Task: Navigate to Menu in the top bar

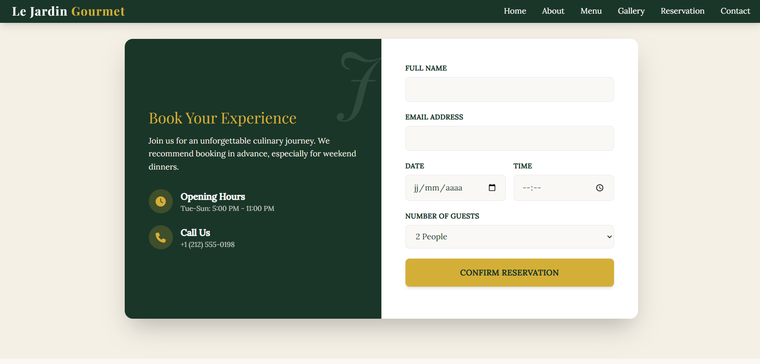Action: coord(591,11)
